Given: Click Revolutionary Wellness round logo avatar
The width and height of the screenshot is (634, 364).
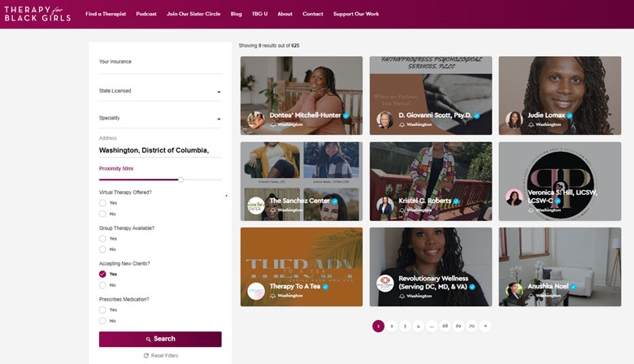Looking at the screenshot, I should pyautogui.click(x=385, y=284).
